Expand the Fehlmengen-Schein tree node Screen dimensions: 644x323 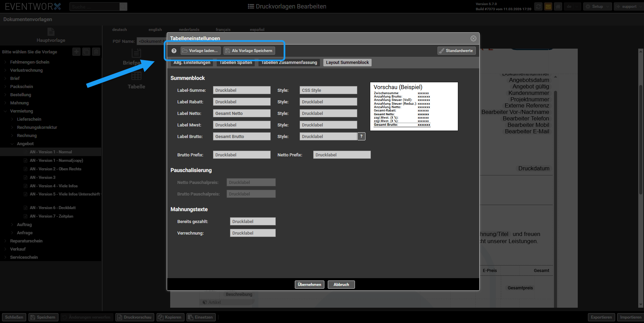click(x=5, y=62)
